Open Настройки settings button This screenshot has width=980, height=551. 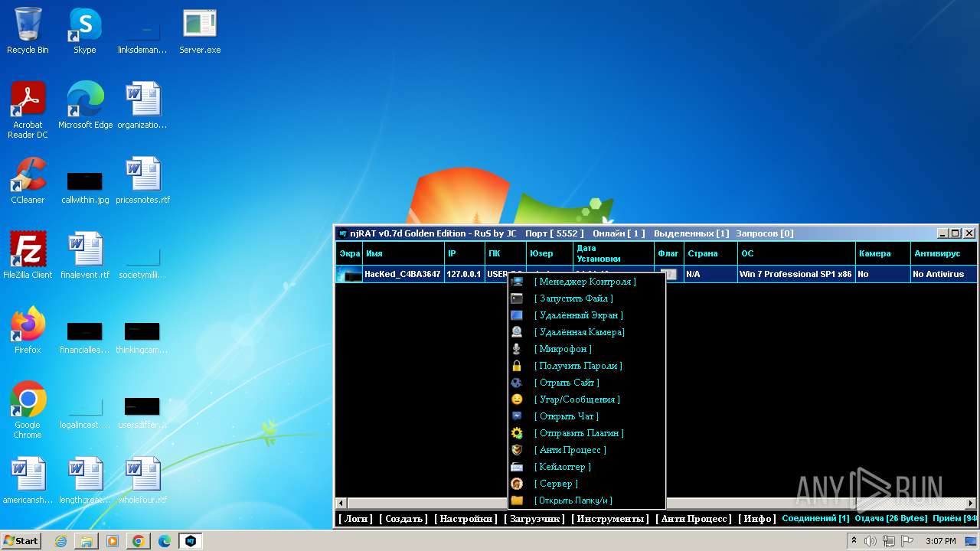tap(465, 519)
